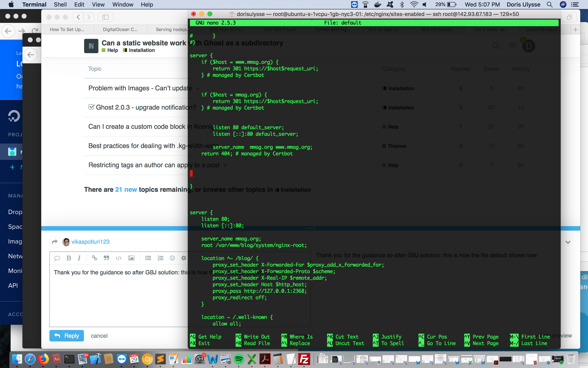Click the quote whole post speech bubble icon

click(x=57, y=258)
